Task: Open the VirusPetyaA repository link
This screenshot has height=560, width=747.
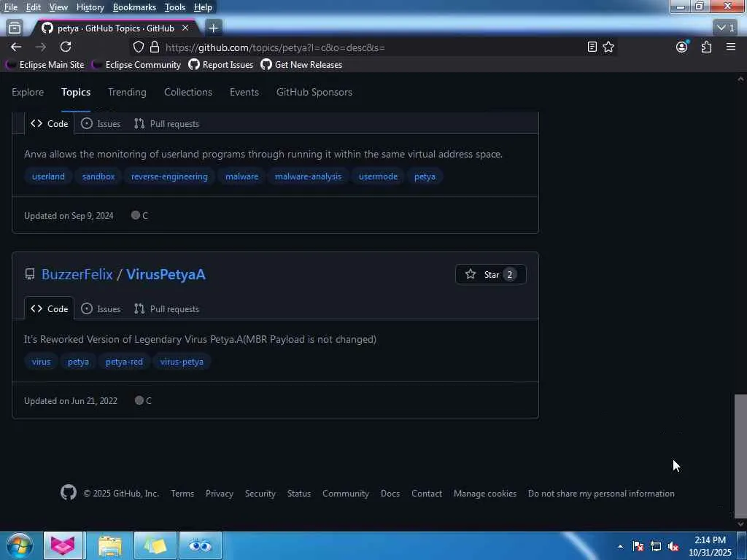Action: (166, 274)
